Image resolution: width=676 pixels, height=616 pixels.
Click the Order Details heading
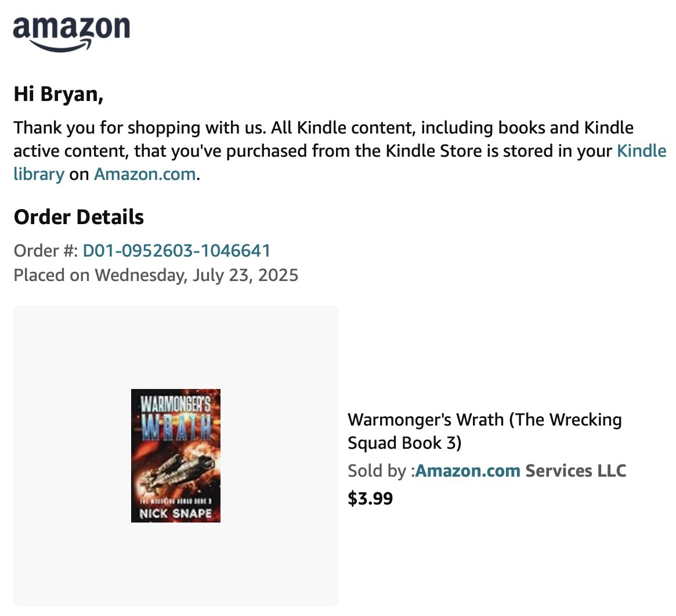tap(79, 217)
